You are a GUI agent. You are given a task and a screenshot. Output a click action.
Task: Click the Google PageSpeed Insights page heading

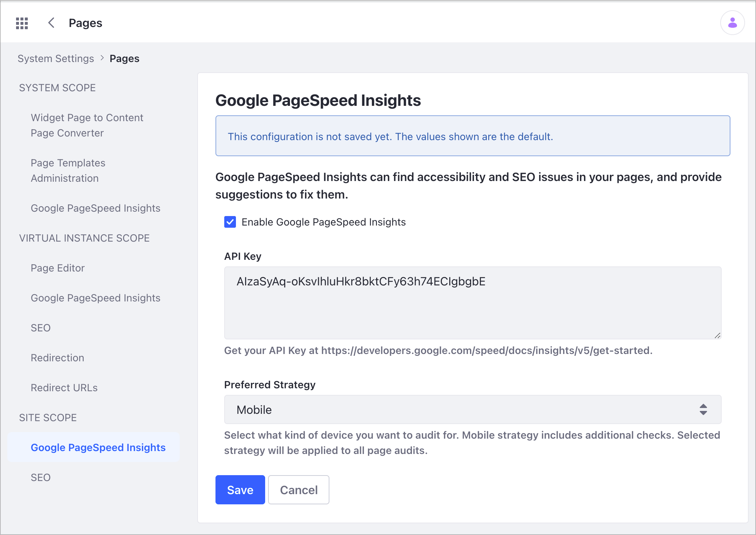[318, 100]
